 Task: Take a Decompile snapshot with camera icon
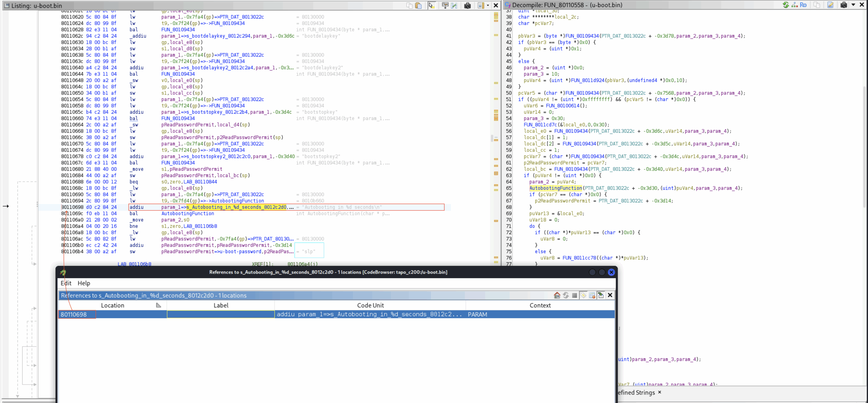click(x=844, y=5)
